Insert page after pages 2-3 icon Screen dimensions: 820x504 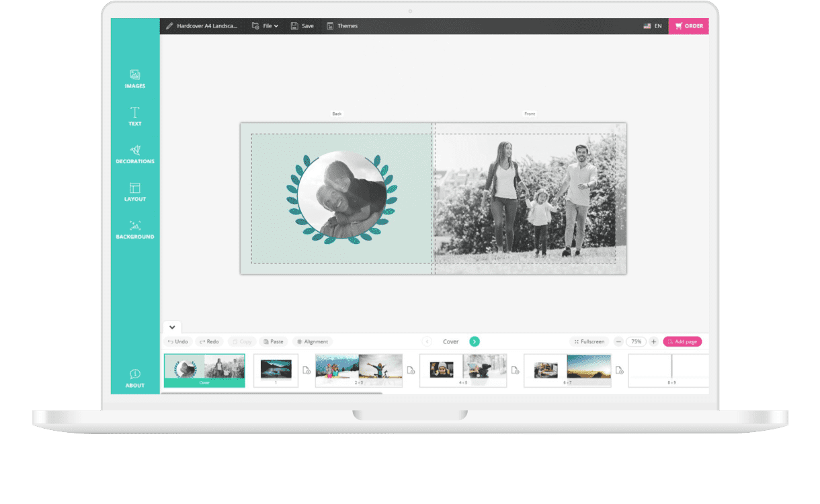pos(411,370)
